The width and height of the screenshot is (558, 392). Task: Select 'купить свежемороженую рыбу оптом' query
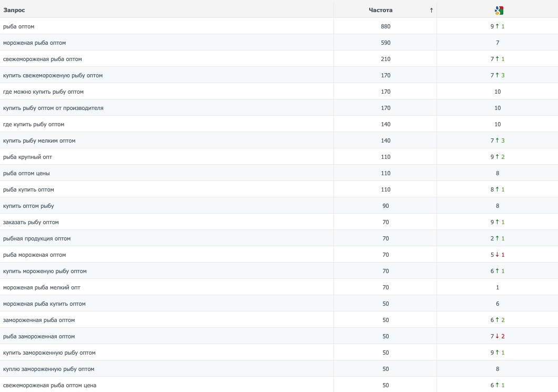[53, 75]
